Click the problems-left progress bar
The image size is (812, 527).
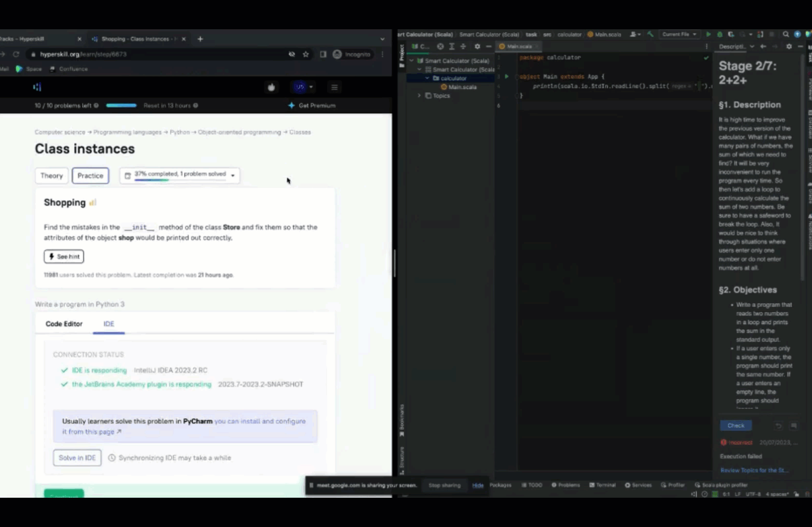point(121,105)
